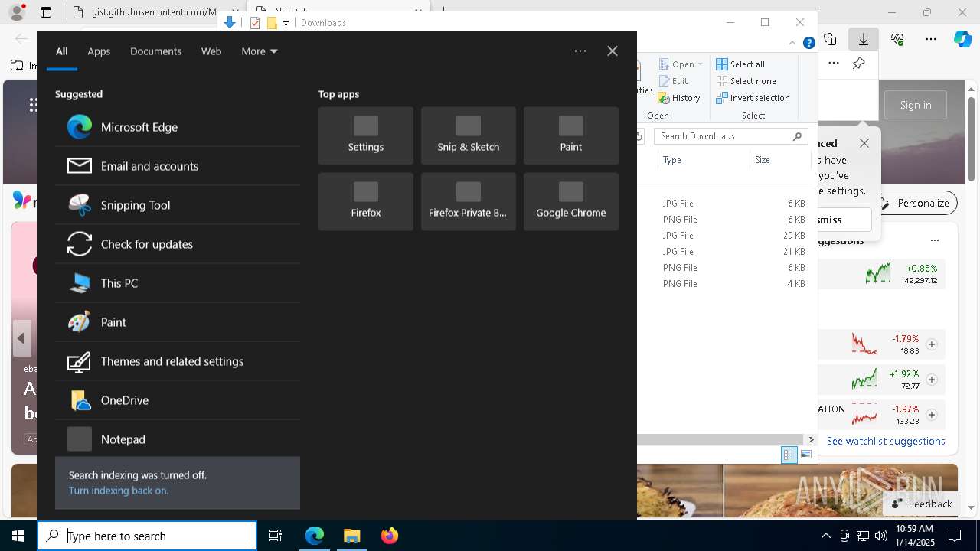Open Edge Browser essentials heart icon
980x551 pixels.
click(x=899, y=37)
